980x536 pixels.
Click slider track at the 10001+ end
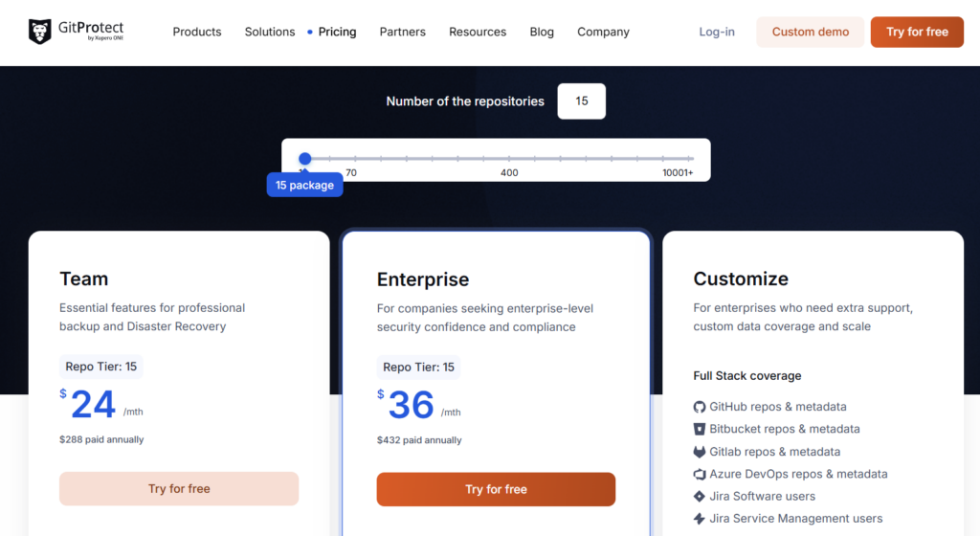(x=689, y=159)
